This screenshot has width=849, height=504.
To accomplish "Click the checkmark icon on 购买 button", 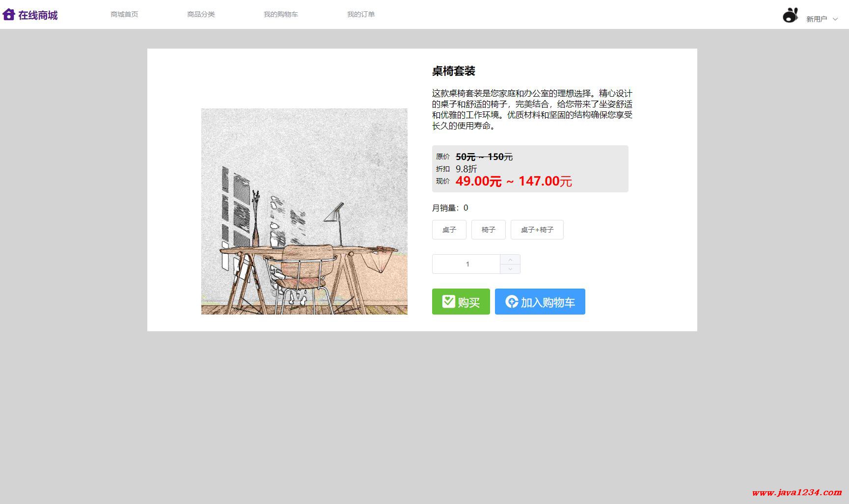I will (x=448, y=301).
